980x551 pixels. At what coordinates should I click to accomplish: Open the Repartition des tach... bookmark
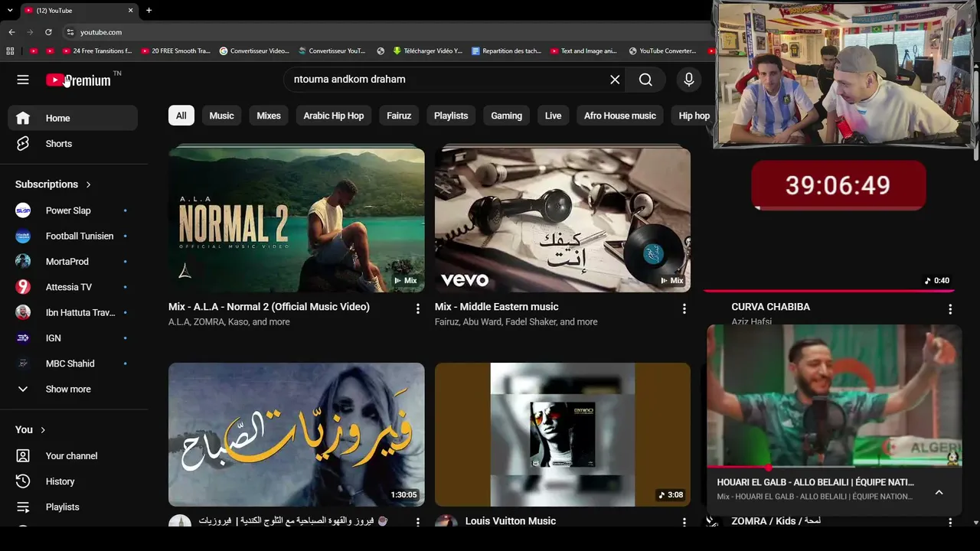pos(507,51)
